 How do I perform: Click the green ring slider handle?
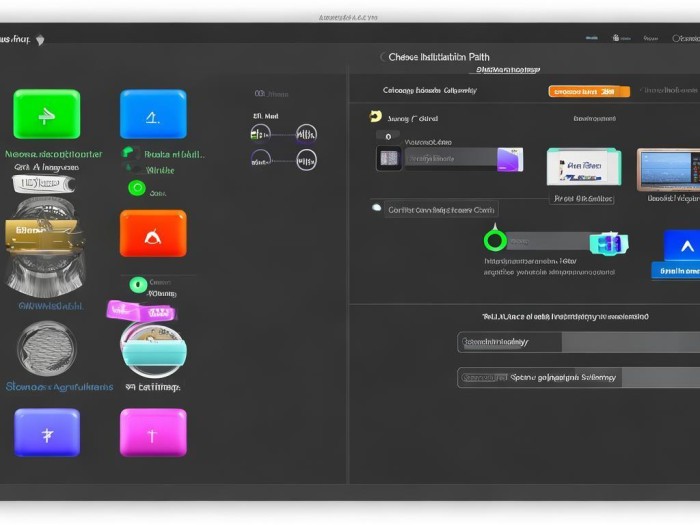pyautogui.click(x=494, y=240)
